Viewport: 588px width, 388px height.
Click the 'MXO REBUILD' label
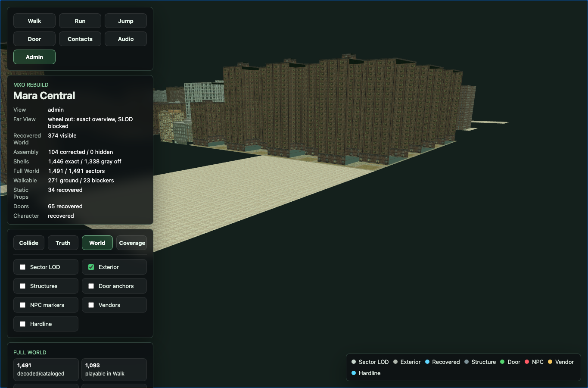pos(31,85)
